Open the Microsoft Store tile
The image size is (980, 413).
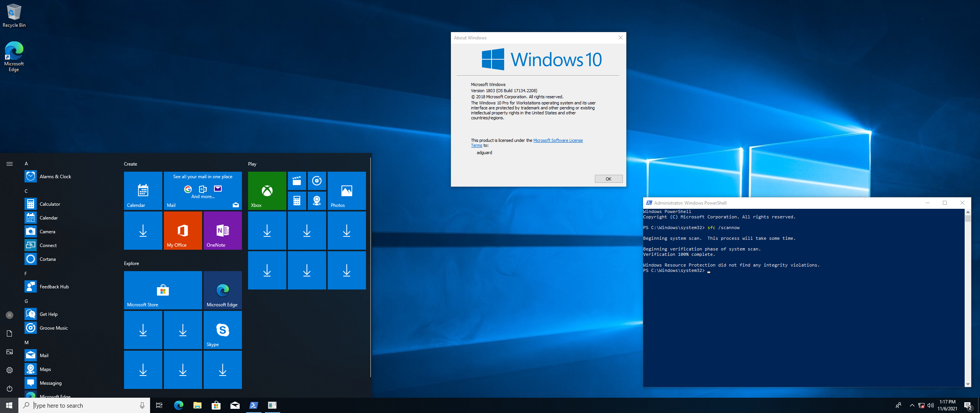click(x=163, y=290)
